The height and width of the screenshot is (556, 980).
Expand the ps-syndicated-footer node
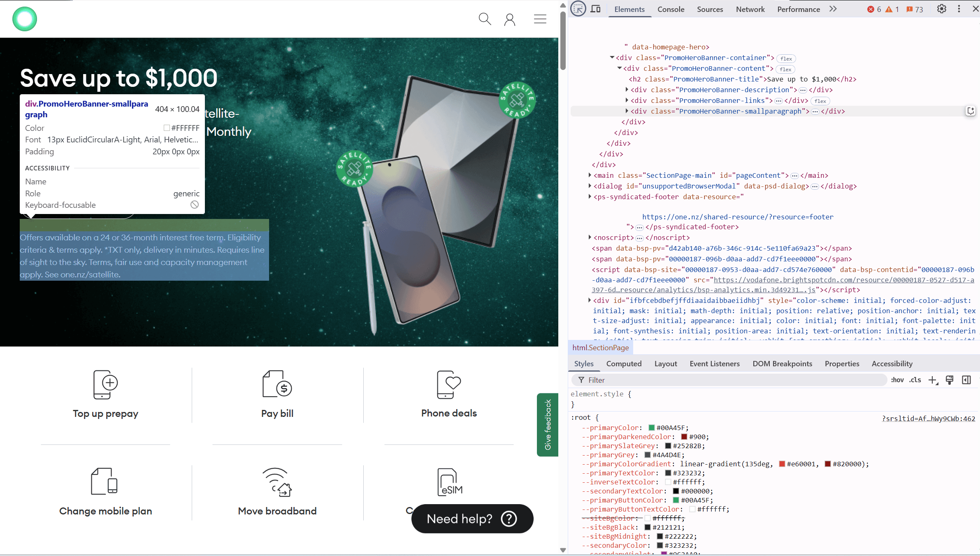590,197
